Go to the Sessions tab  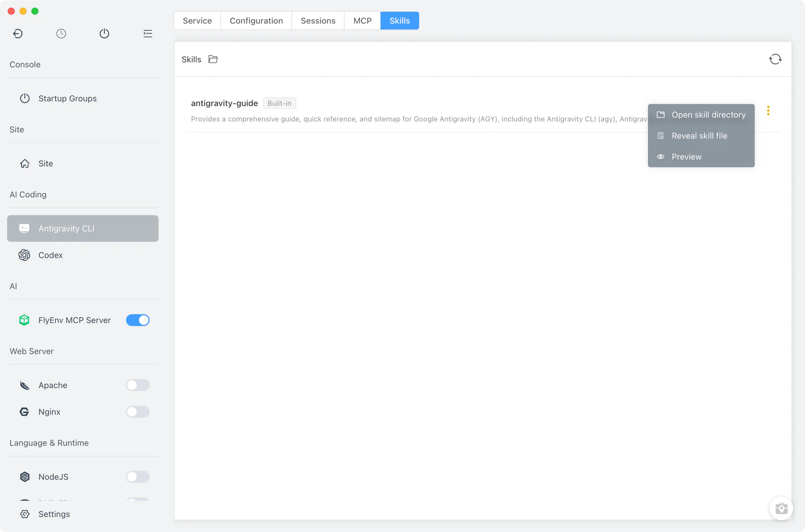(x=318, y=21)
